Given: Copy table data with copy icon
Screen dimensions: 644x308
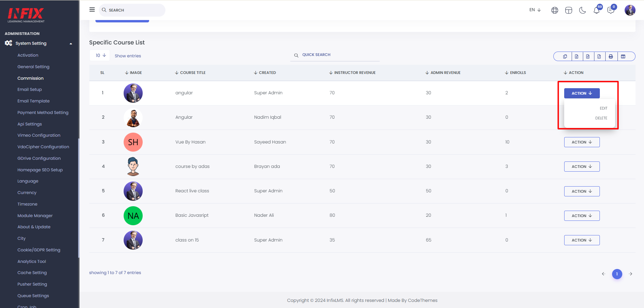Looking at the screenshot, I should pyautogui.click(x=565, y=56).
